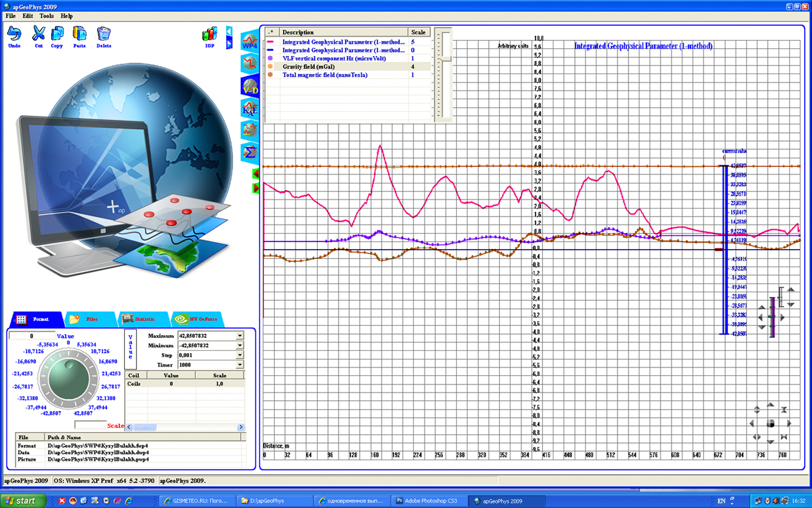Open the IGP chart tool
This screenshot has width=812, height=508.
(209, 35)
